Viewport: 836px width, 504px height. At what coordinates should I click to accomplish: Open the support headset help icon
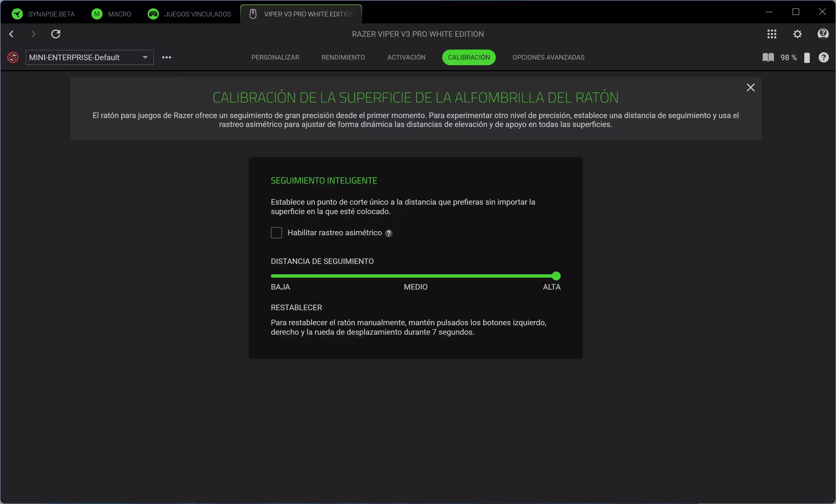coord(823,34)
